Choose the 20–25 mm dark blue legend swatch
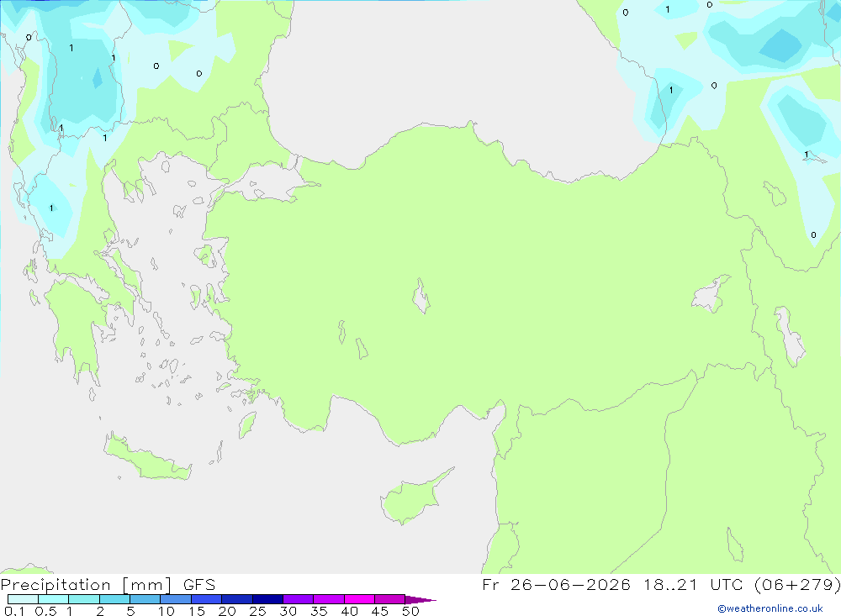 pos(237,599)
